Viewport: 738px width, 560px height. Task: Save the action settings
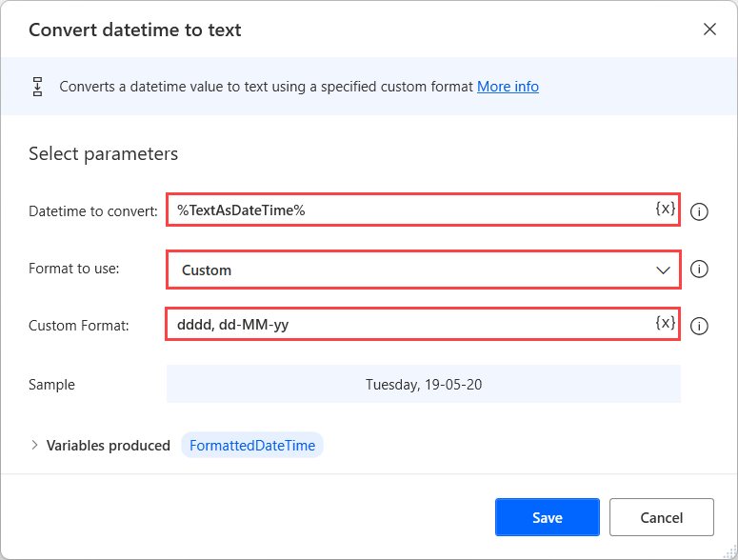tap(547, 517)
